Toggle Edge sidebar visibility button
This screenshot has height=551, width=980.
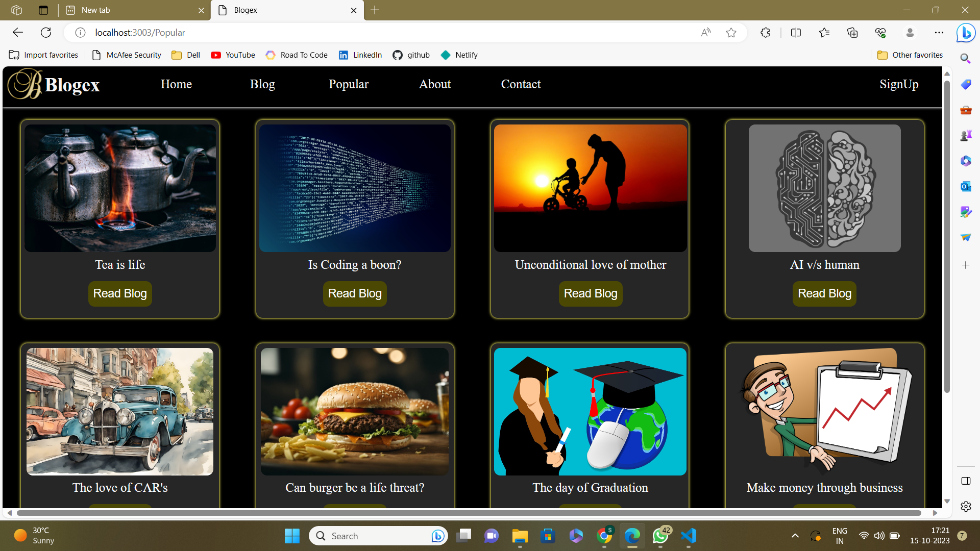pos(966,481)
